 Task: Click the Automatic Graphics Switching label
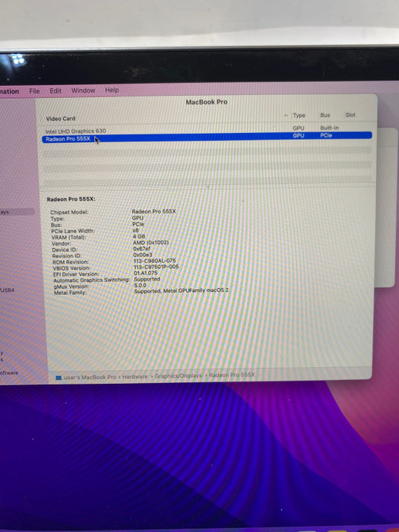tap(92, 280)
